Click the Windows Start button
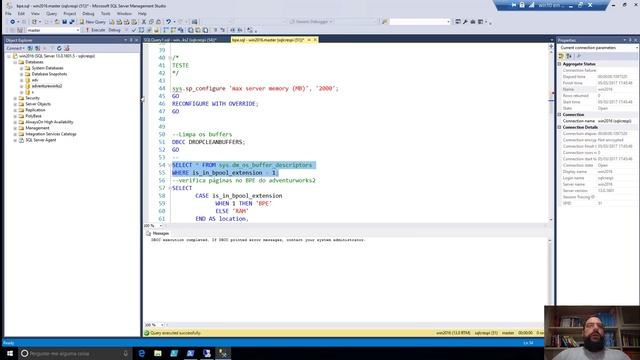Viewport: 640px width, 360px height. tap(10, 353)
